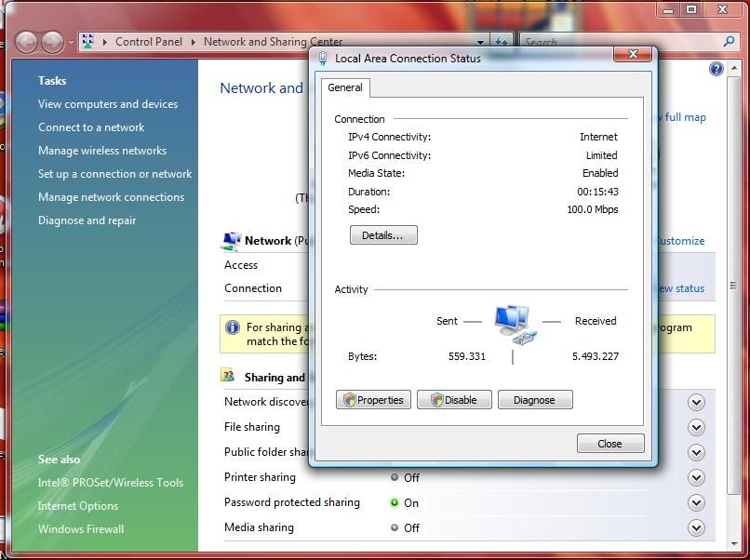Close dialog via red X button
The height and width of the screenshot is (560, 750).
[633, 54]
